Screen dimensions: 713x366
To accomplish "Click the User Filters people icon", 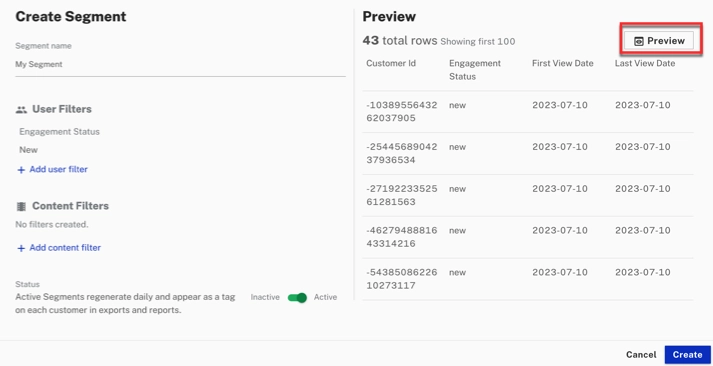I will 21,110.
